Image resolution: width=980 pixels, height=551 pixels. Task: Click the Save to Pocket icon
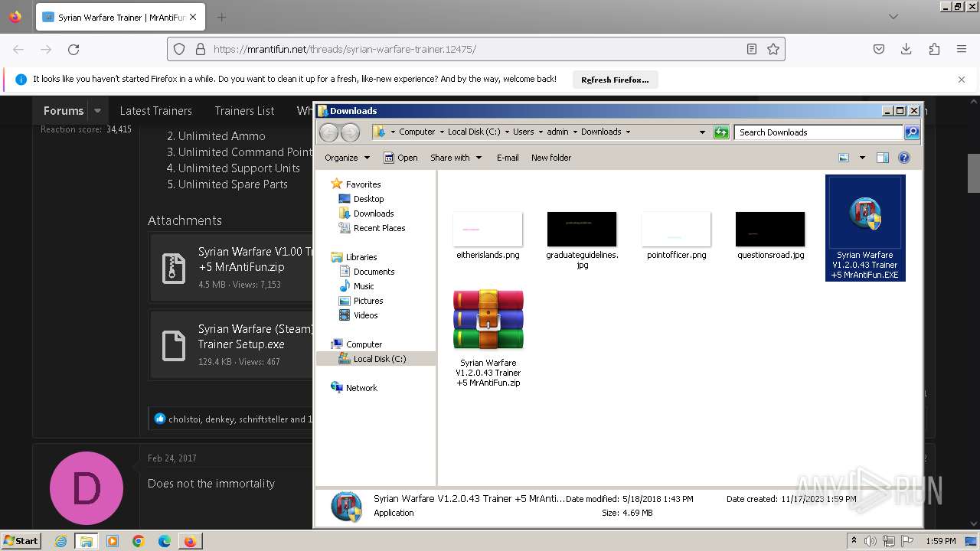point(879,49)
